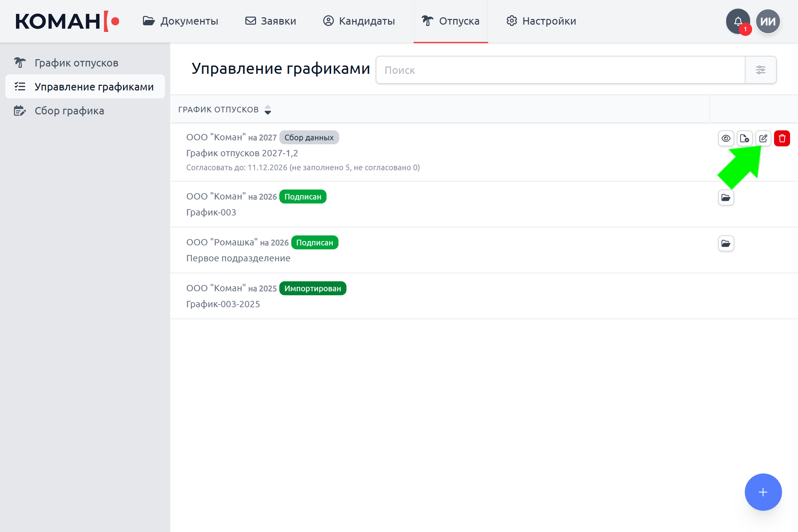Image resolution: width=798 pixels, height=532 pixels.
Task: Click the add document icon for Коман 2027
Action: [x=745, y=138]
